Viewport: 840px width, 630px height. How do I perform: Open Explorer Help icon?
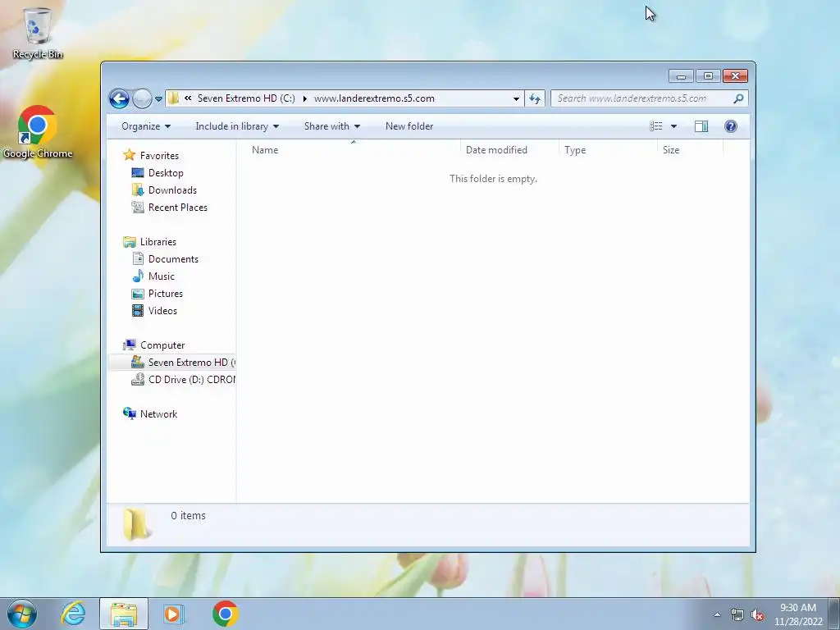click(x=731, y=126)
